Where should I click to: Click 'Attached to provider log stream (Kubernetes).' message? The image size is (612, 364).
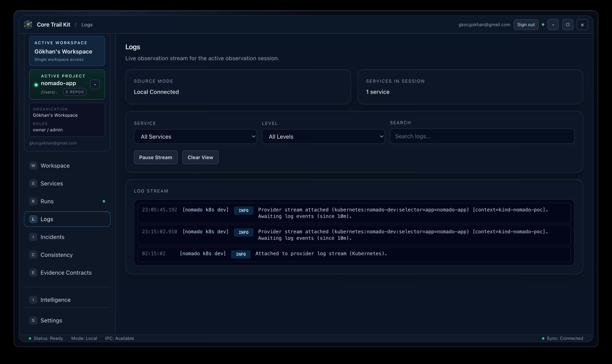point(321,254)
